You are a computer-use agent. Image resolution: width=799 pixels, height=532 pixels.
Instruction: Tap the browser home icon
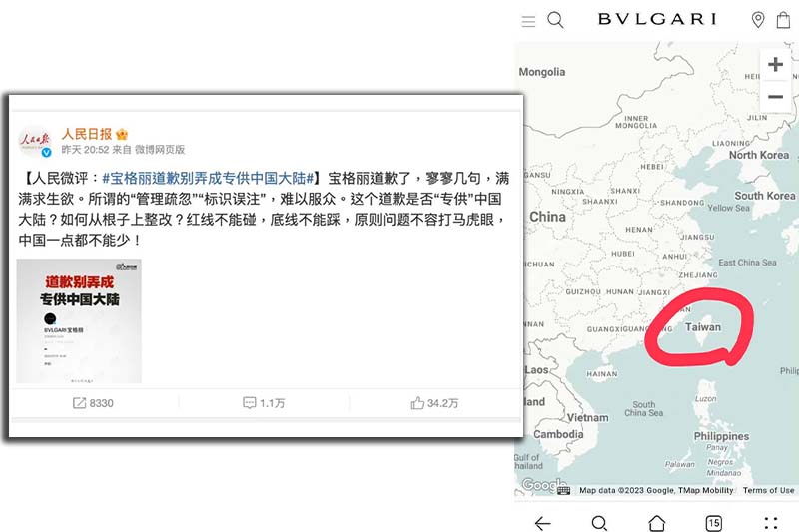(656, 523)
